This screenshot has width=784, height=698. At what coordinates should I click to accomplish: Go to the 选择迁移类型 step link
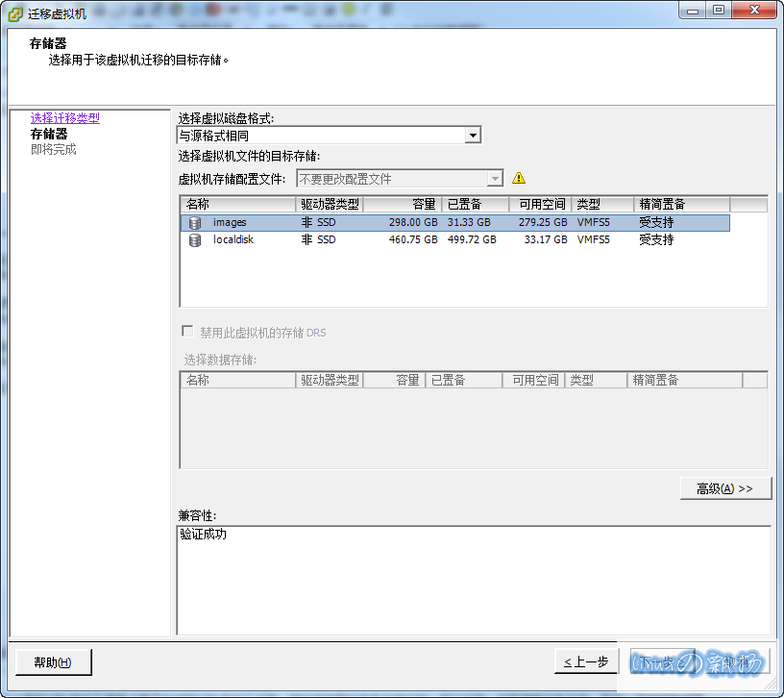(x=64, y=118)
